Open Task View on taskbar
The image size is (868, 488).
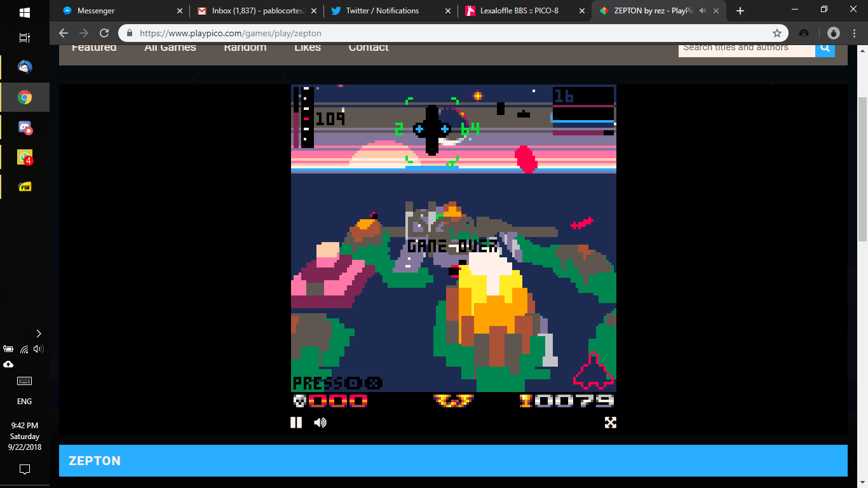coord(25,38)
